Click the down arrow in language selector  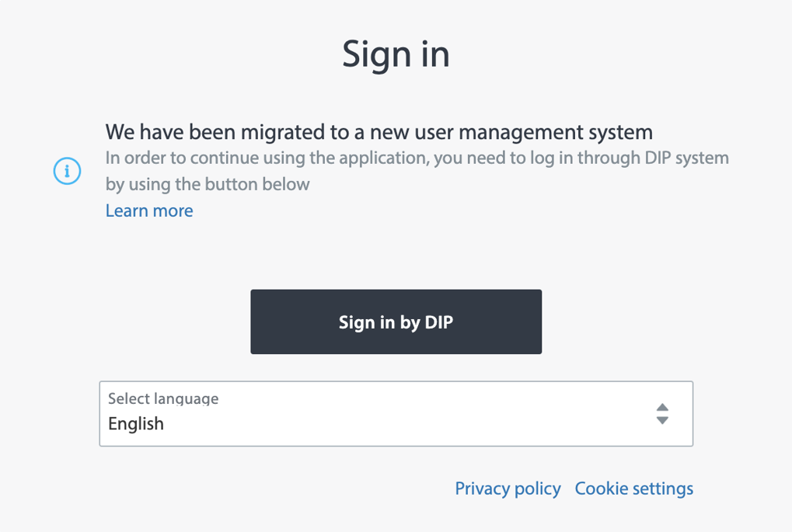tap(662, 421)
